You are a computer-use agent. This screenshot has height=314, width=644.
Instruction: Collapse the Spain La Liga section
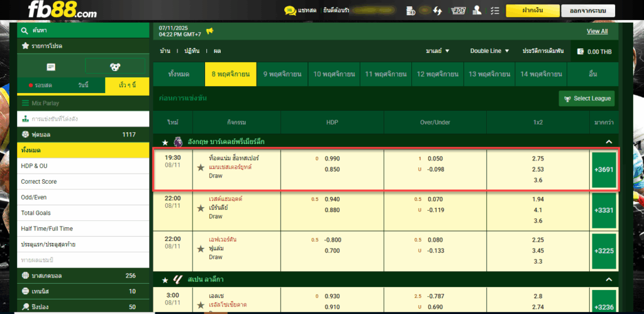click(x=608, y=280)
